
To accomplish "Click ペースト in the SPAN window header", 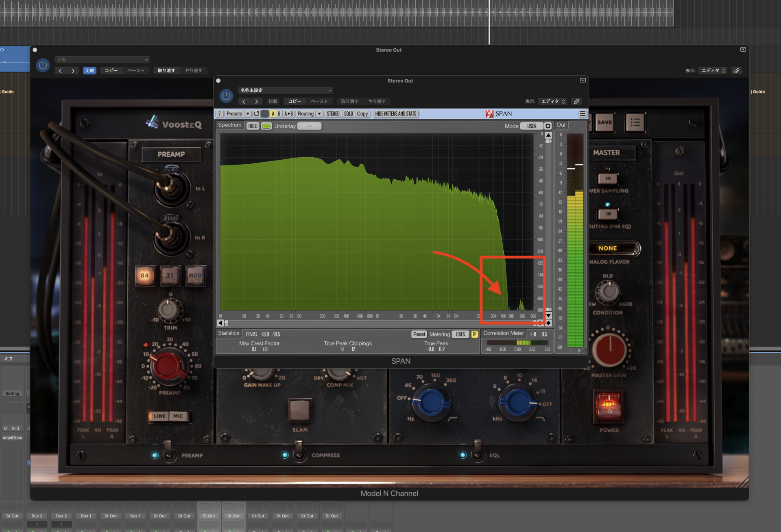I will pos(319,102).
